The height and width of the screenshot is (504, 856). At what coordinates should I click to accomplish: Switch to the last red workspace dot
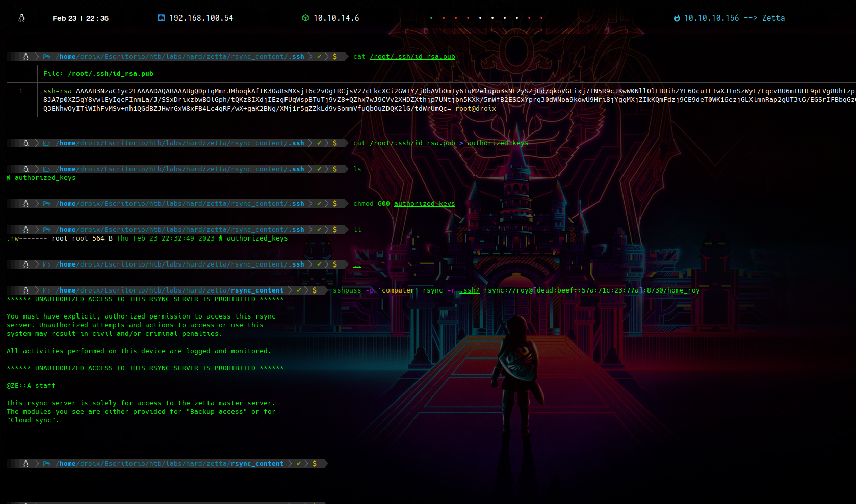pos(541,18)
